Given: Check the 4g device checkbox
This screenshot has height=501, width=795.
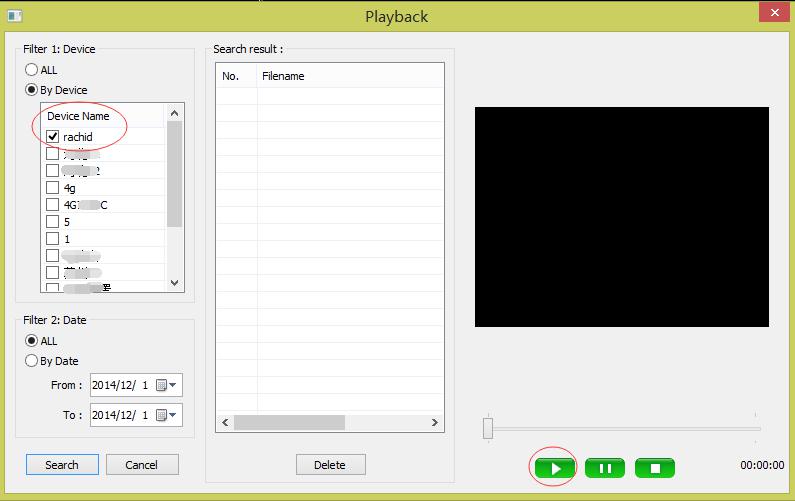Looking at the screenshot, I should (x=53, y=188).
